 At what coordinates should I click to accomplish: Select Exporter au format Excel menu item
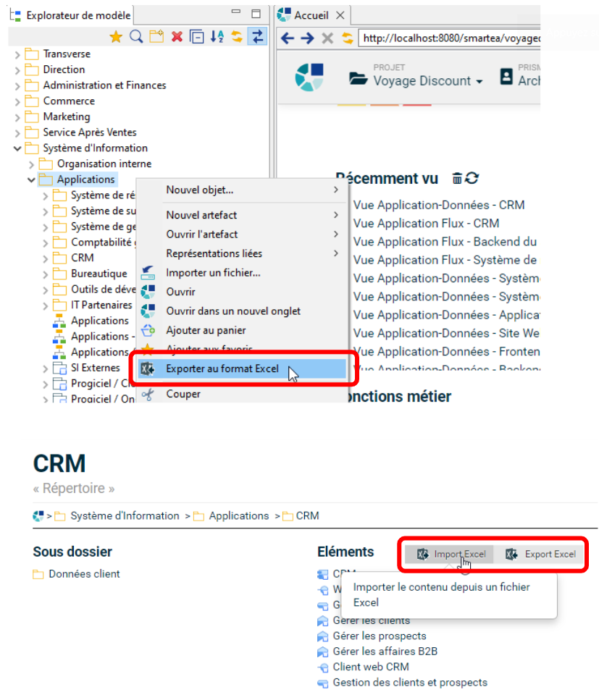click(x=222, y=368)
